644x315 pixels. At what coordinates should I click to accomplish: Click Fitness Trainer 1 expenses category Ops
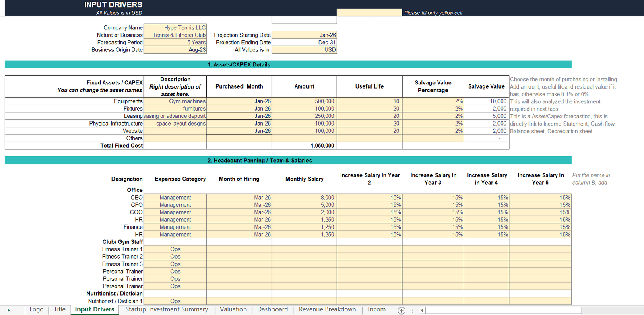tap(175, 249)
